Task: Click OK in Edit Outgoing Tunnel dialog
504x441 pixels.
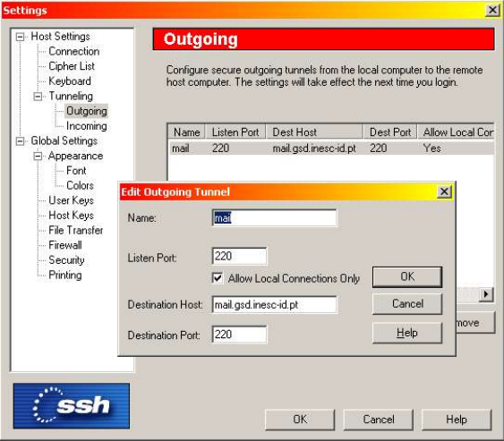Action: point(407,277)
